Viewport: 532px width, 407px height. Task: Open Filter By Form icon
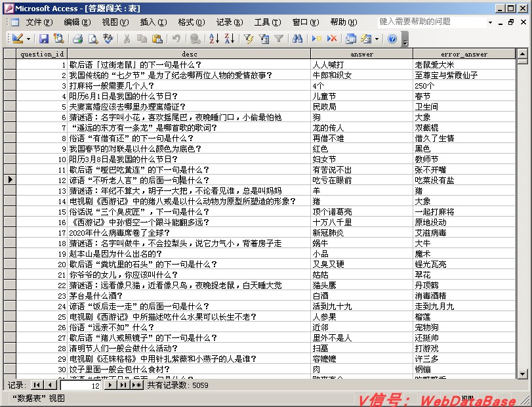pyautogui.click(x=264, y=39)
